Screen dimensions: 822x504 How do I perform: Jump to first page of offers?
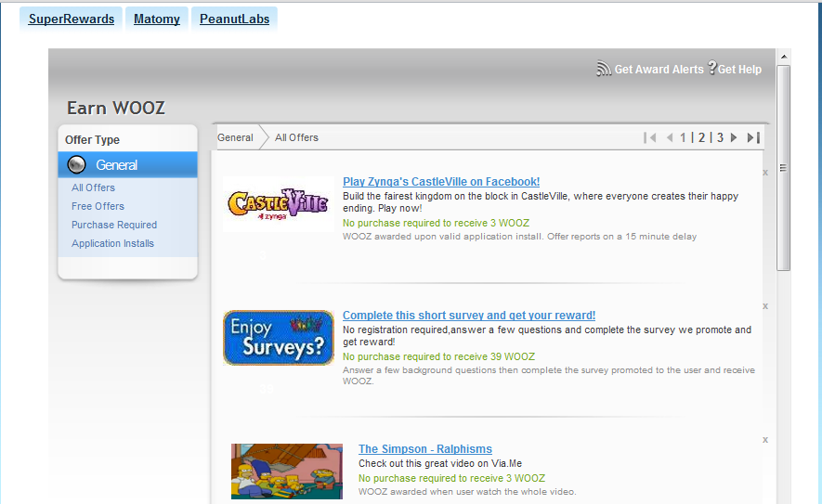(649, 137)
